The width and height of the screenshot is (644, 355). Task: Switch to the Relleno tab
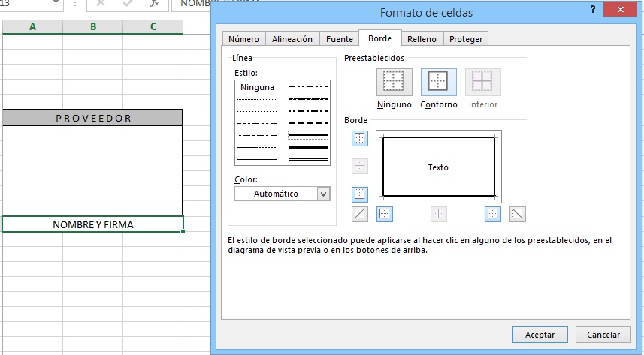click(422, 39)
